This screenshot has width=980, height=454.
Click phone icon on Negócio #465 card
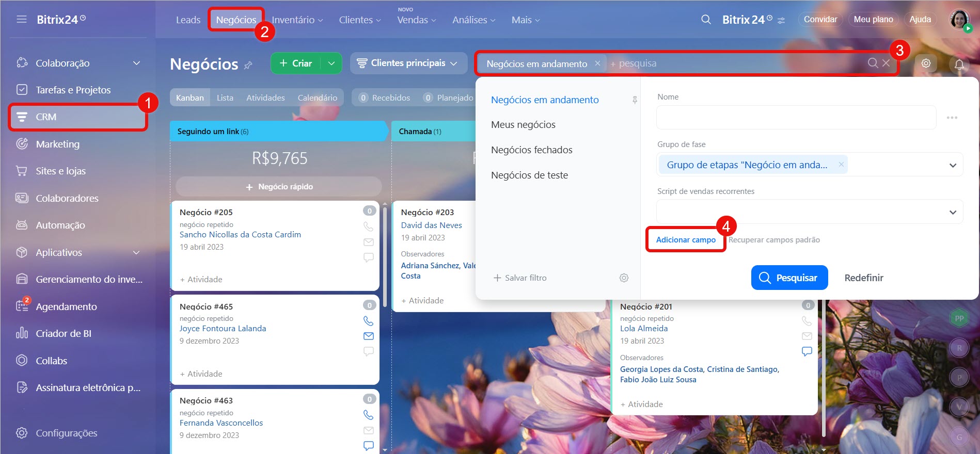[x=368, y=321]
